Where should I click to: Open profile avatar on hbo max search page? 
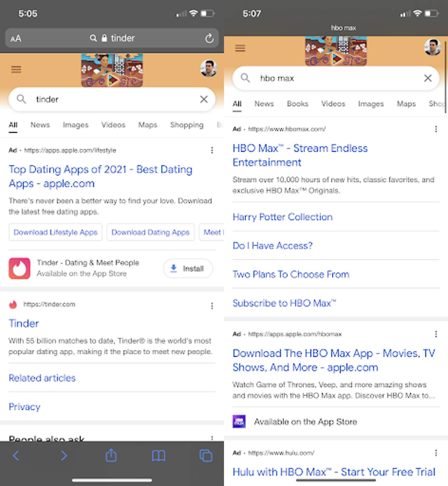point(433,47)
